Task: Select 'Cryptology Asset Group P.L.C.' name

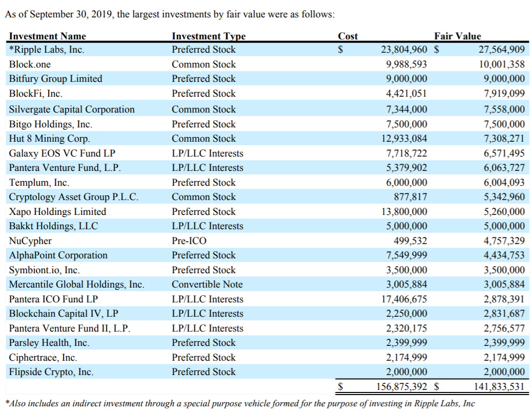Action: click(x=74, y=197)
